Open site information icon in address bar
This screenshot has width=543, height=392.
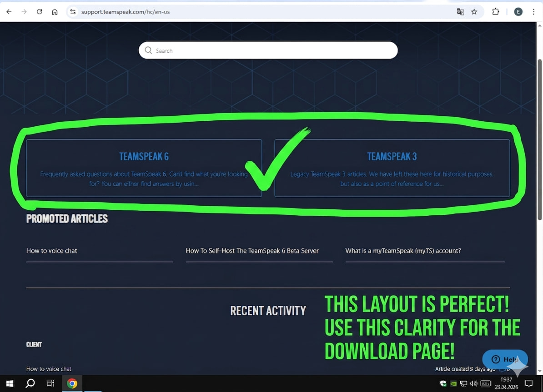(x=73, y=12)
